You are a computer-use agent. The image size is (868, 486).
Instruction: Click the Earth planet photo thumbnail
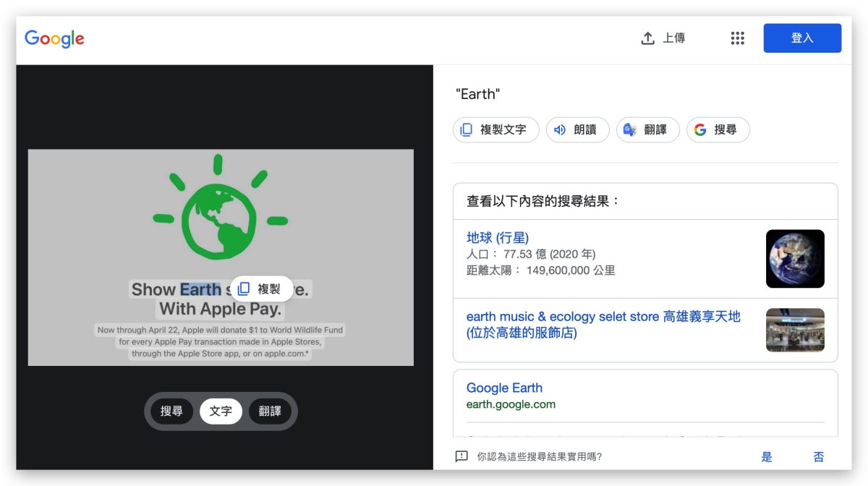click(795, 259)
